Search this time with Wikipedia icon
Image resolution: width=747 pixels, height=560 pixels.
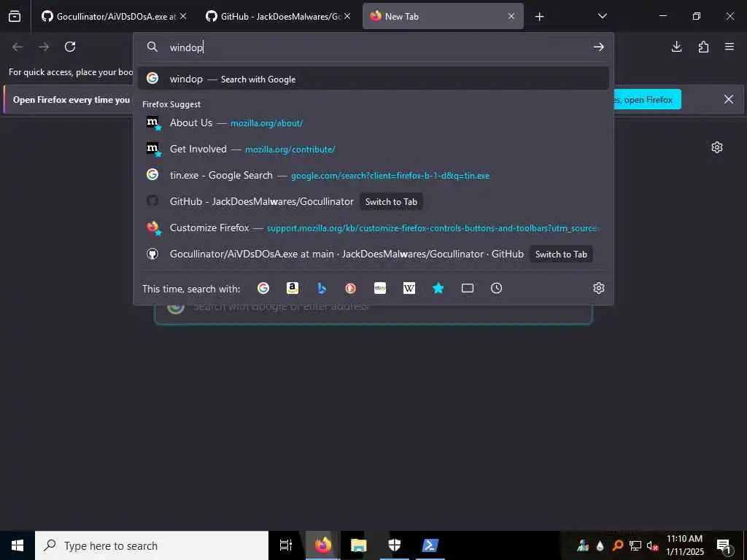click(x=409, y=288)
